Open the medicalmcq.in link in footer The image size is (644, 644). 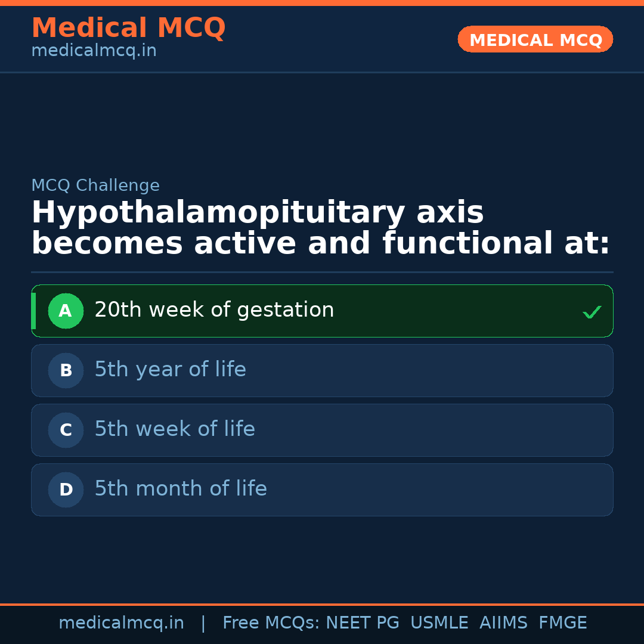click(121, 623)
